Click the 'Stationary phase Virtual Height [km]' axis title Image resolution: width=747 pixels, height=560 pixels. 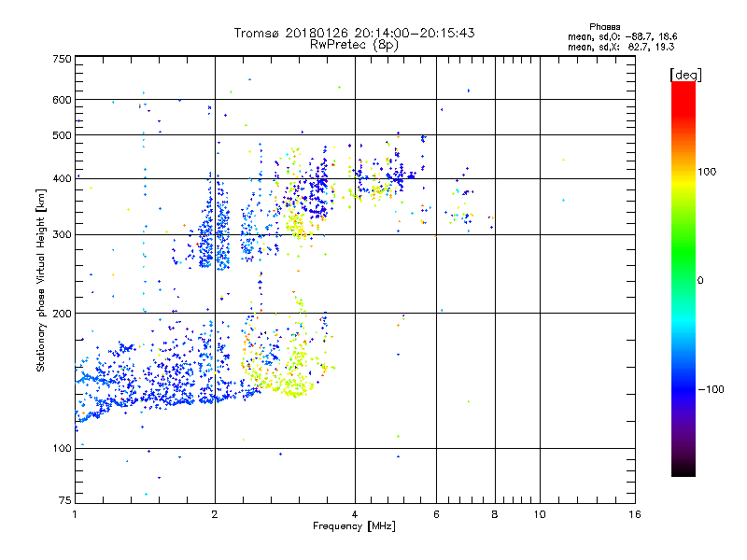(41, 280)
